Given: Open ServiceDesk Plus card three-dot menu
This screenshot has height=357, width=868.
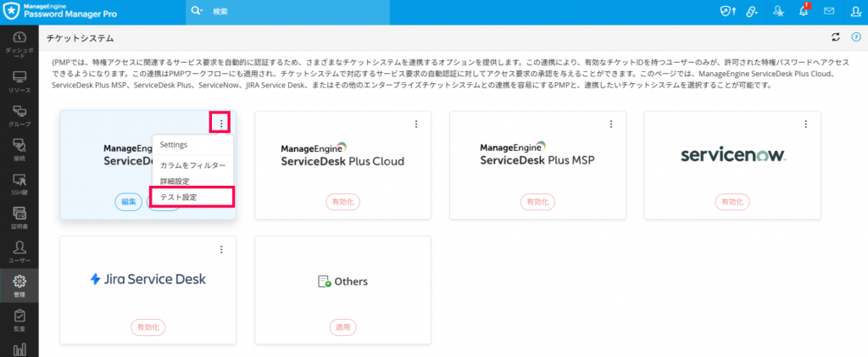Looking at the screenshot, I should click(x=221, y=124).
